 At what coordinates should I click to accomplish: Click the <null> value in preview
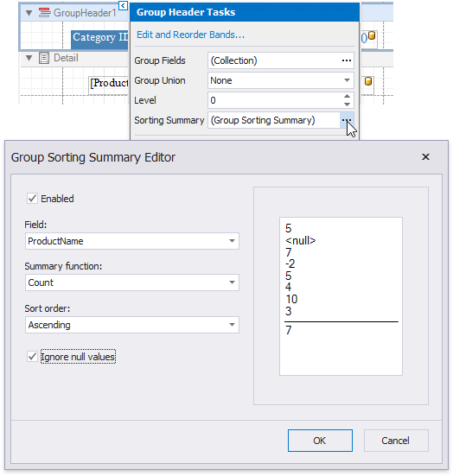(301, 241)
